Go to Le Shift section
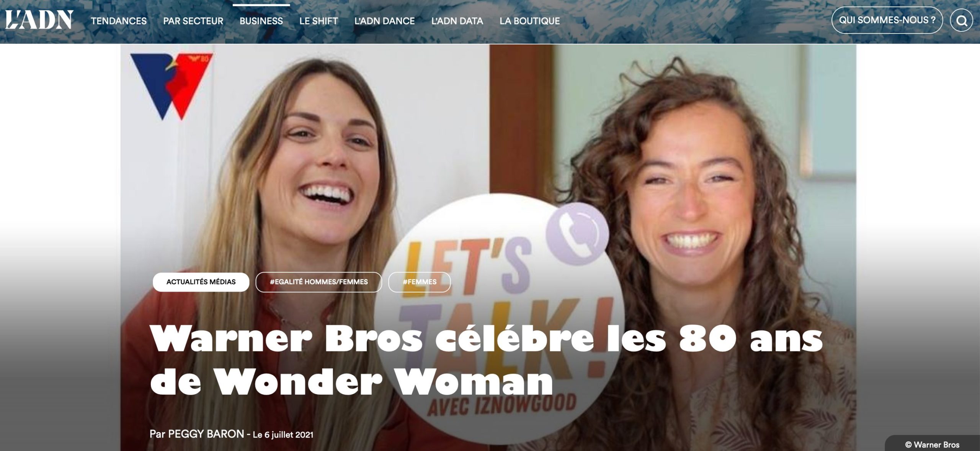This screenshot has height=451, width=980. (x=318, y=21)
